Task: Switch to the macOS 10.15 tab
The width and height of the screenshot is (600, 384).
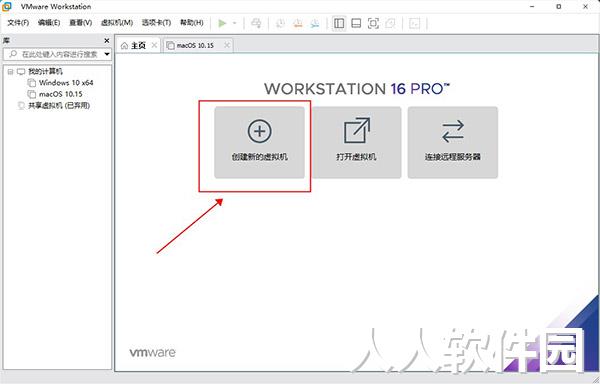Action: pyautogui.click(x=195, y=45)
